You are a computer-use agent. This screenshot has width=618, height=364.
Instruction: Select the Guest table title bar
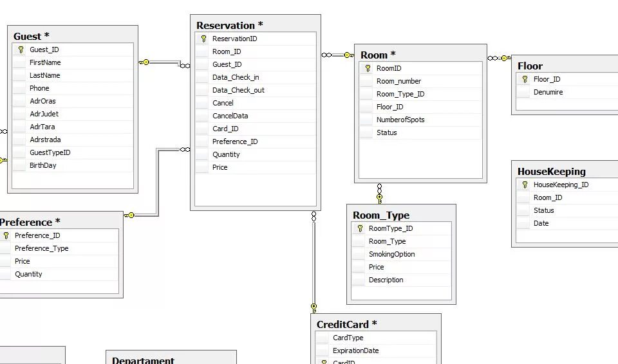click(73, 36)
